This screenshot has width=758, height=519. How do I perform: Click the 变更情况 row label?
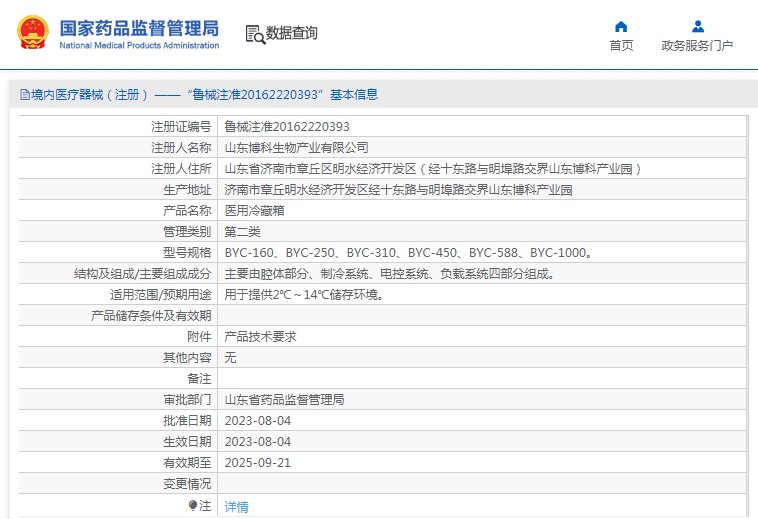[x=187, y=484]
